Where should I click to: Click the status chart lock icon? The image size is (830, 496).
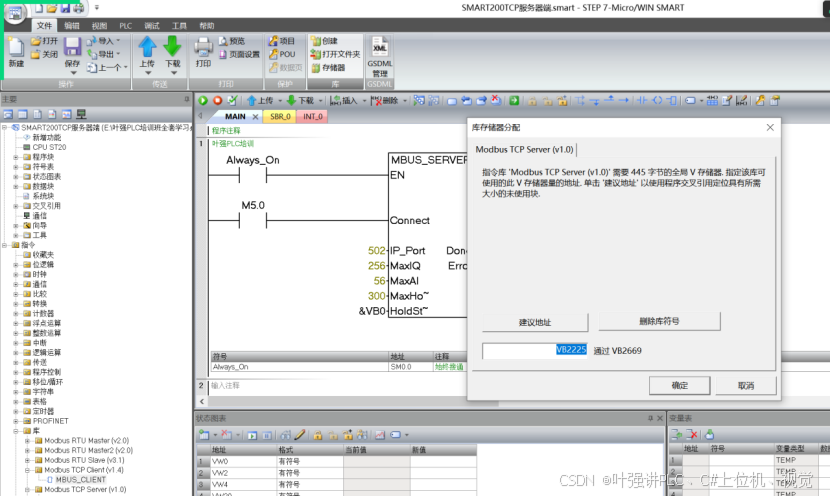click(318, 435)
